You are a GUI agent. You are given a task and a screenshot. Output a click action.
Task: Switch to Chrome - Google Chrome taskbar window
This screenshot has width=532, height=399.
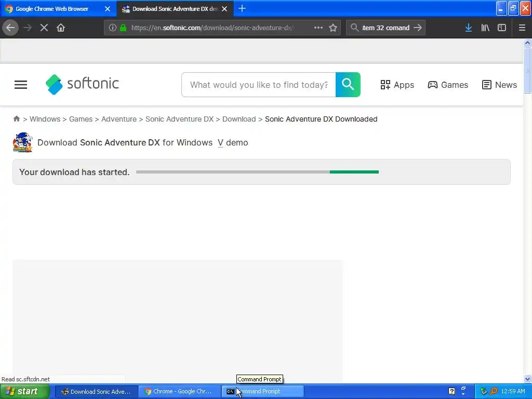tap(179, 392)
